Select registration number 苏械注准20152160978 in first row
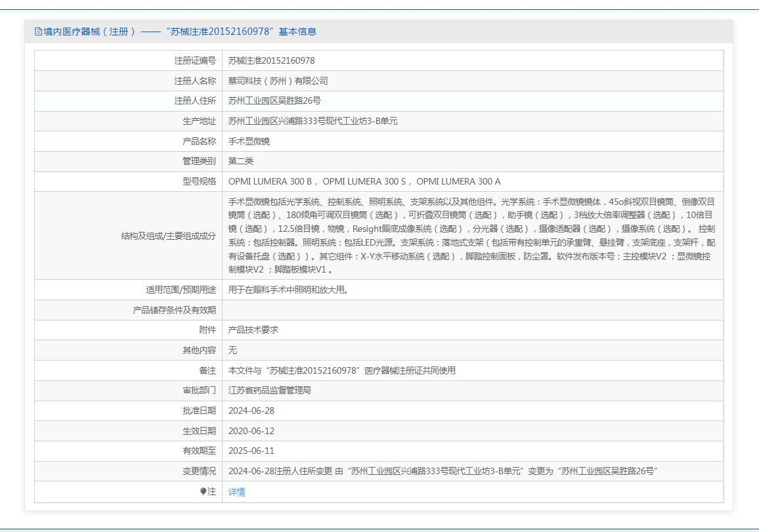 tap(271, 60)
